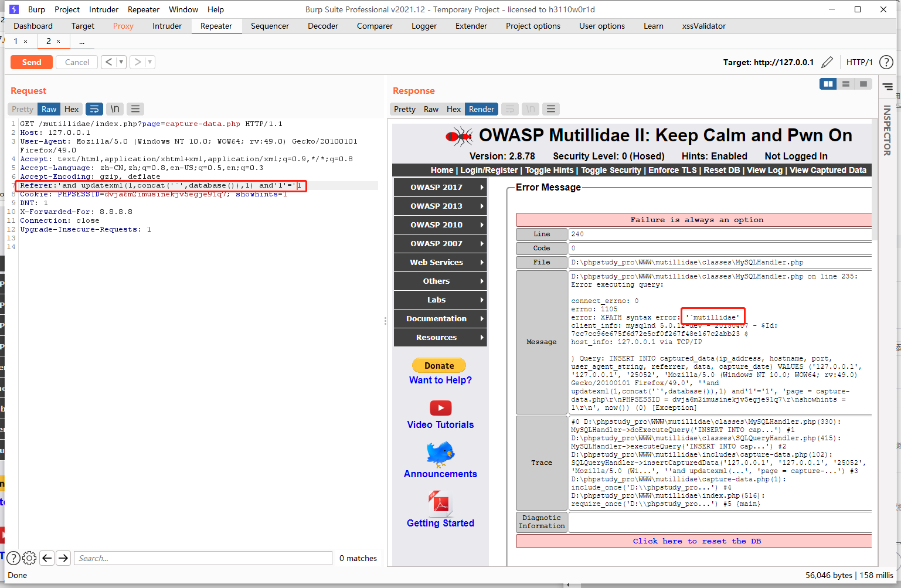Image resolution: width=901 pixels, height=588 pixels.
Task: Open Response panel hamburger options menu
Action: click(550, 109)
